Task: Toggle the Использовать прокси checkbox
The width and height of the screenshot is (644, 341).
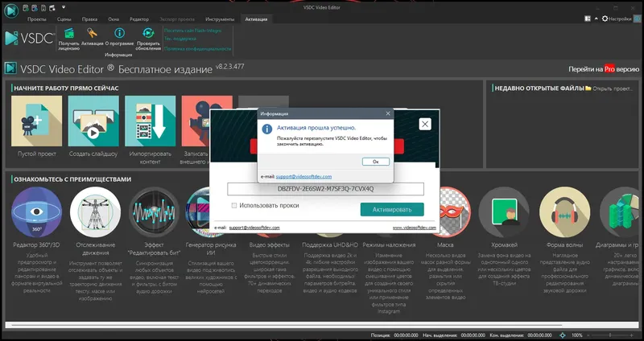Action: (234, 206)
